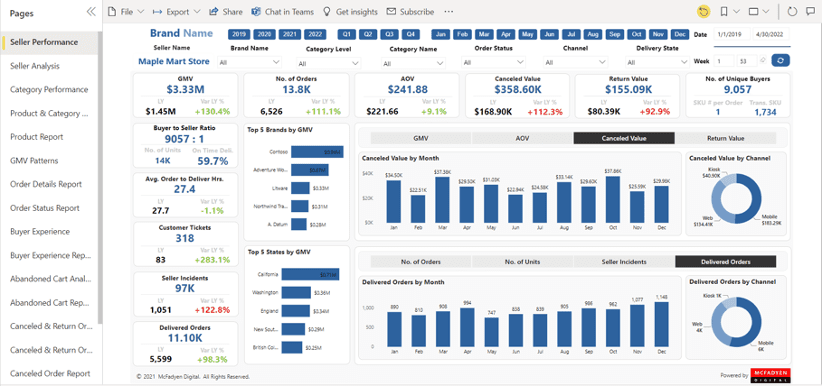Open the Channel filter dropdown

pyautogui.click(x=575, y=62)
